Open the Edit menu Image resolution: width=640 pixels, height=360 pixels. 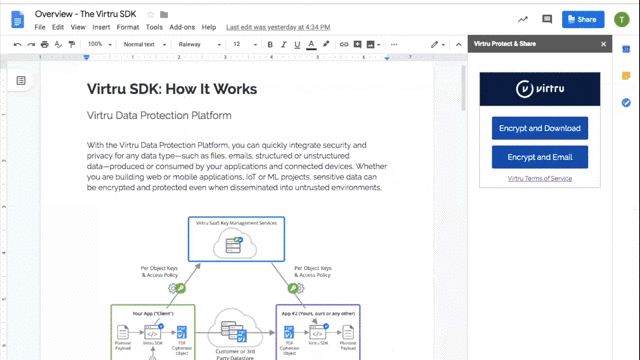(x=58, y=27)
